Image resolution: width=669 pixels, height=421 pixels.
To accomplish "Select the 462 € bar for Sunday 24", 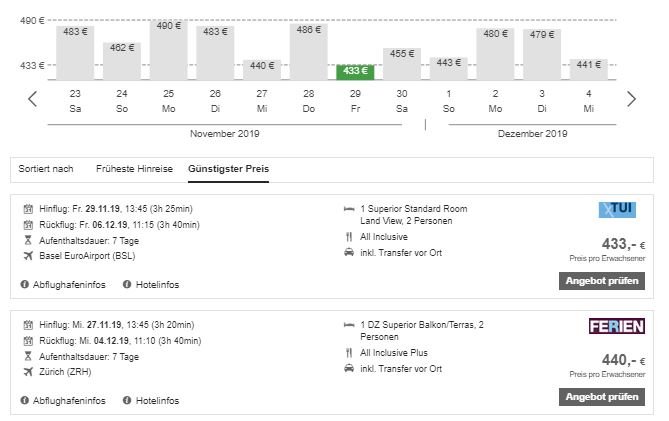I will tap(122, 61).
